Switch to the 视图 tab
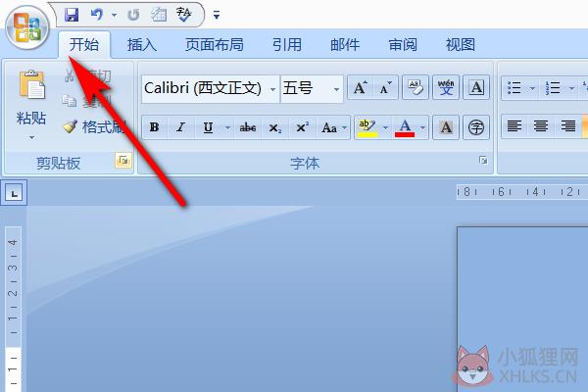The width and height of the screenshot is (588, 392). (x=461, y=45)
